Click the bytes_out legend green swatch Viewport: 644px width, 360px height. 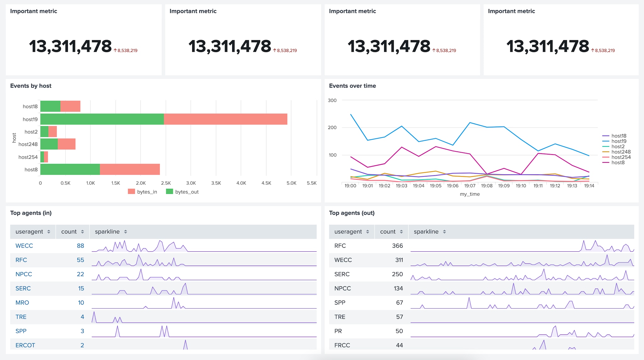pyautogui.click(x=169, y=191)
